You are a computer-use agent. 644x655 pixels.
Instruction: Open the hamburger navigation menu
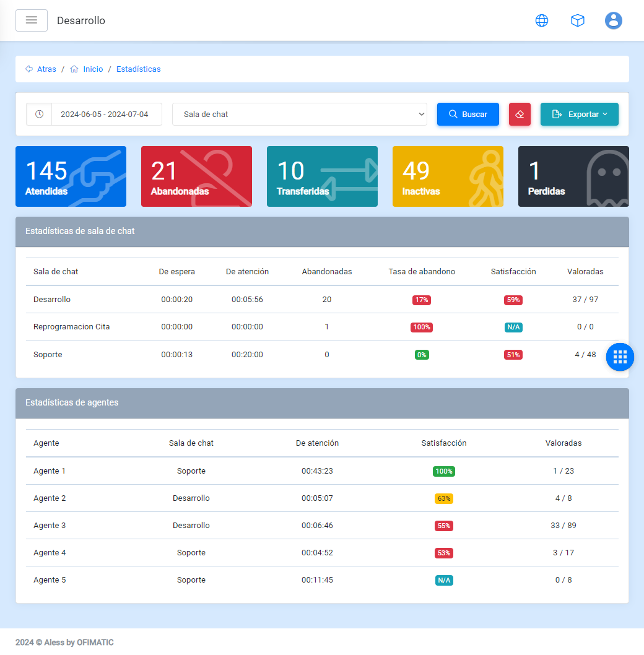(x=32, y=20)
